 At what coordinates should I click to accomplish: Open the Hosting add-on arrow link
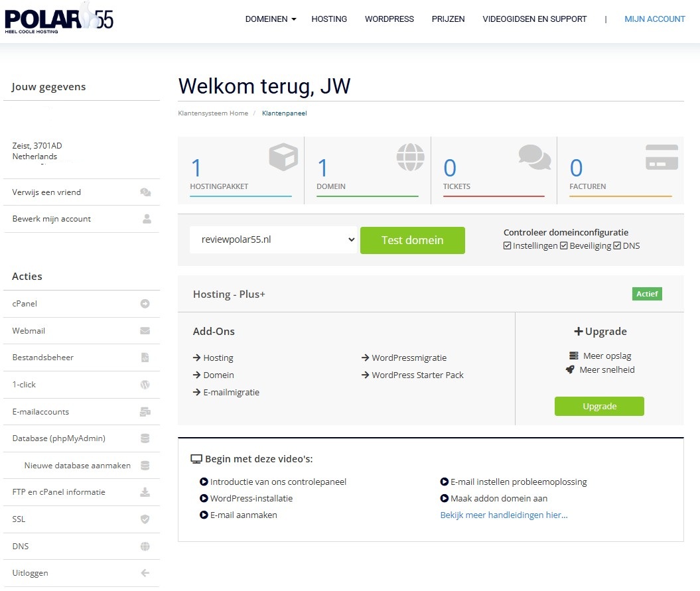click(x=213, y=358)
